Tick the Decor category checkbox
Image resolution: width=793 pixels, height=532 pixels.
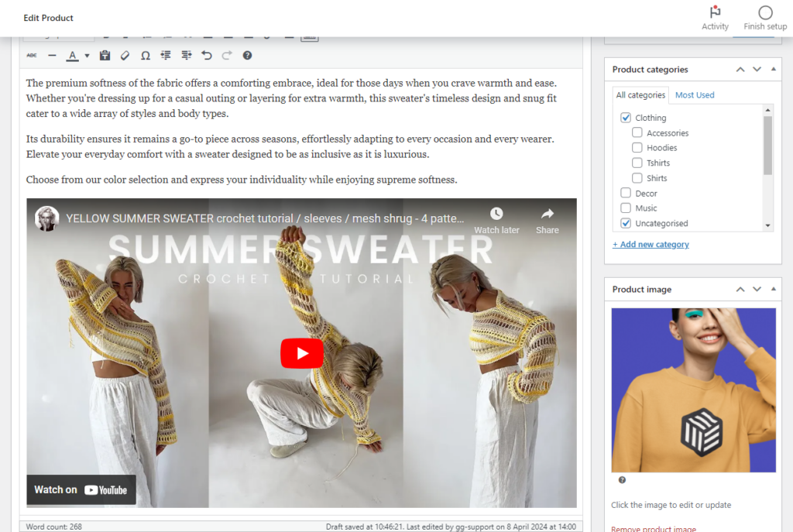coord(626,193)
